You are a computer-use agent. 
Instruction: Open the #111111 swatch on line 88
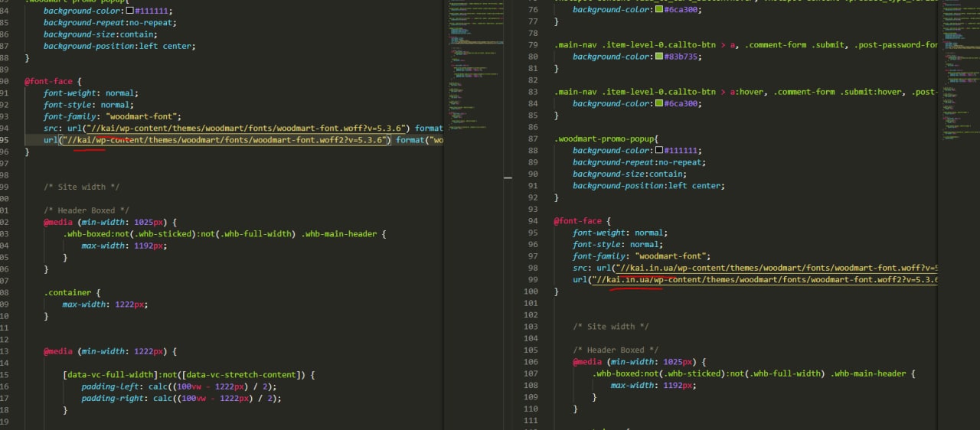659,151
